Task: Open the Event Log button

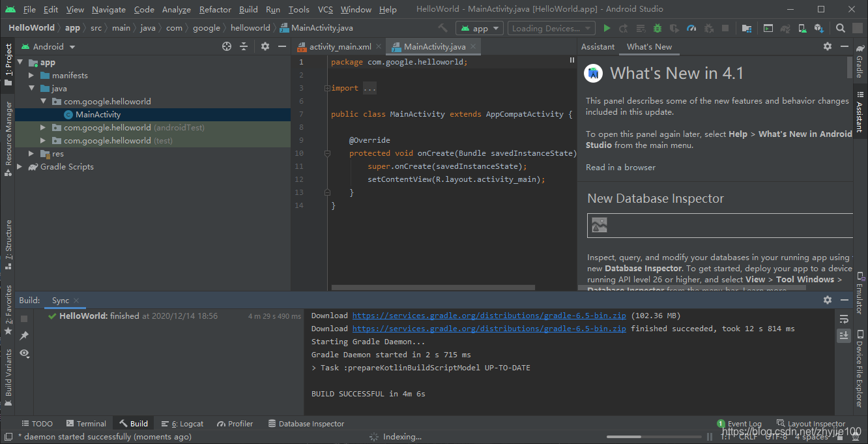Action: [x=739, y=424]
